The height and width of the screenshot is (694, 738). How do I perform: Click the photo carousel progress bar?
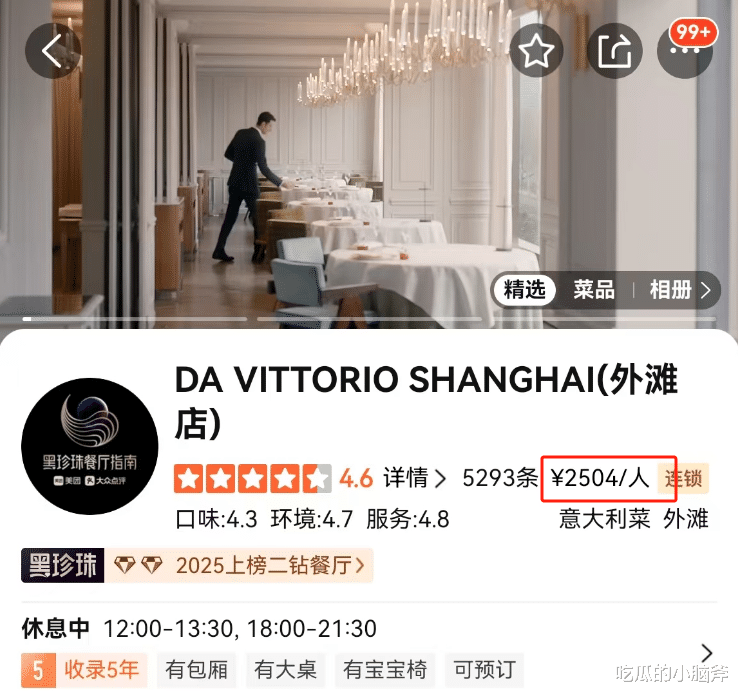[x=369, y=319]
